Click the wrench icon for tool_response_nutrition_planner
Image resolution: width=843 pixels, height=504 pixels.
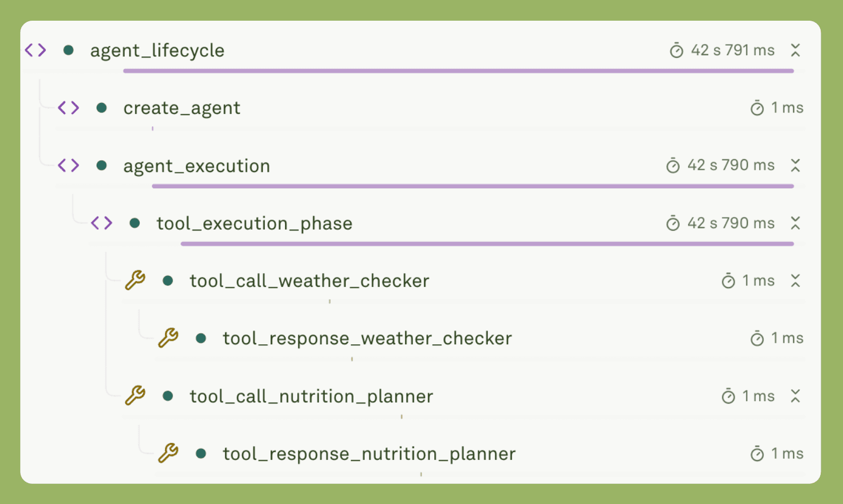(168, 454)
